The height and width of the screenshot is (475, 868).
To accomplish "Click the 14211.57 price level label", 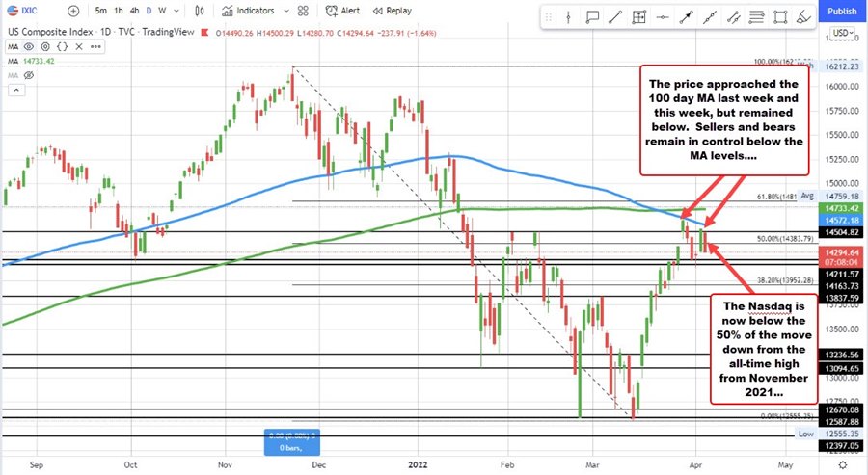I will tap(842, 275).
